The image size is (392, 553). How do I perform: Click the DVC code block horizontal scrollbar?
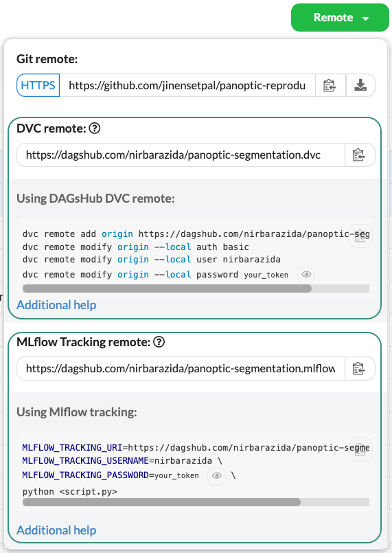[x=167, y=289]
